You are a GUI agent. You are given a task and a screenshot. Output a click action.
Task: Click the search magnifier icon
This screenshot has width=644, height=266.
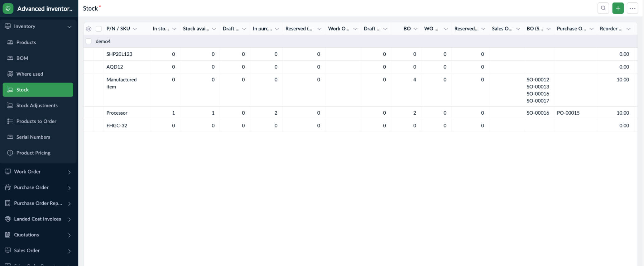tap(603, 8)
